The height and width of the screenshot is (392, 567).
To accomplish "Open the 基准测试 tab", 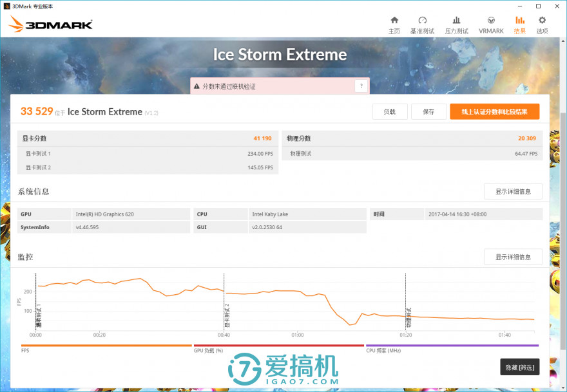I will (x=423, y=23).
